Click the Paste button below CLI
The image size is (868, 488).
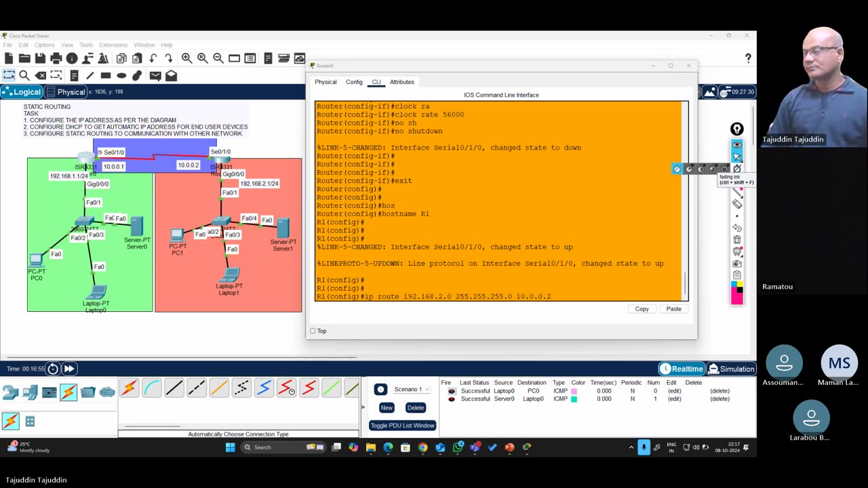tap(674, 309)
